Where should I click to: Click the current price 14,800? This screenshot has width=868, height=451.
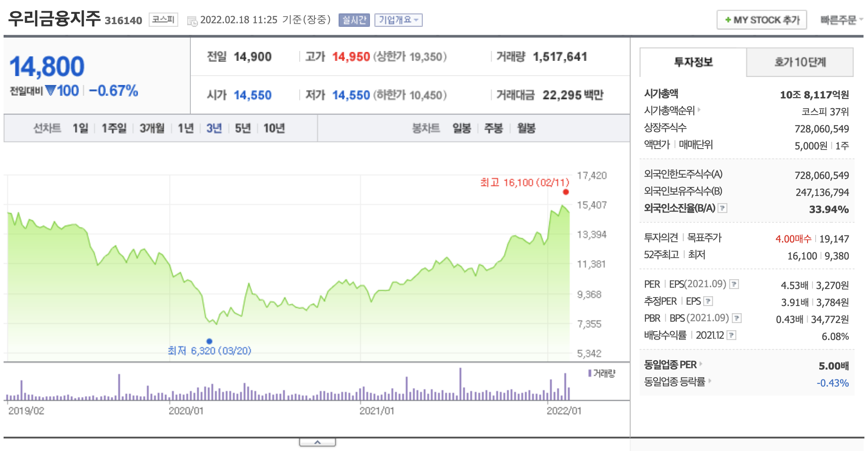[47, 67]
